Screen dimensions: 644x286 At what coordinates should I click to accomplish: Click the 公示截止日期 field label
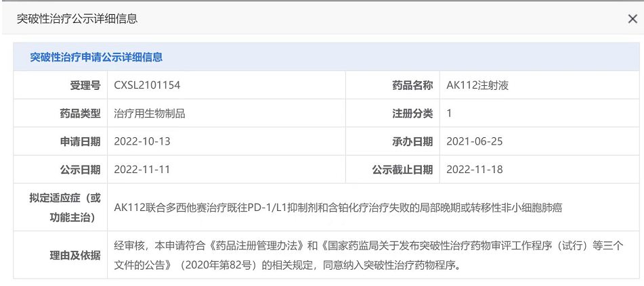402,170
